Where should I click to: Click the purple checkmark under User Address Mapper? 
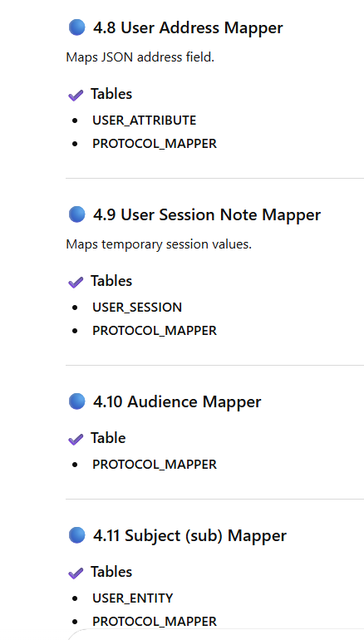[x=76, y=95]
